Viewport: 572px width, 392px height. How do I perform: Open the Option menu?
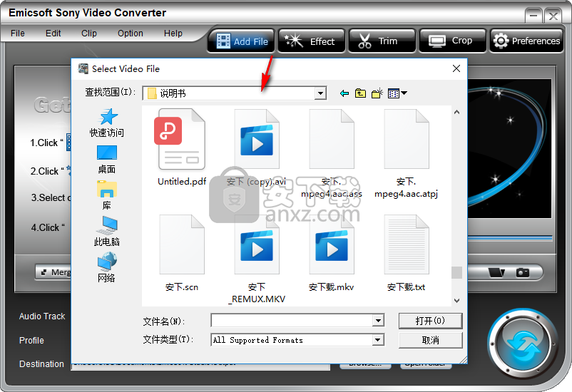click(x=131, y=33)
